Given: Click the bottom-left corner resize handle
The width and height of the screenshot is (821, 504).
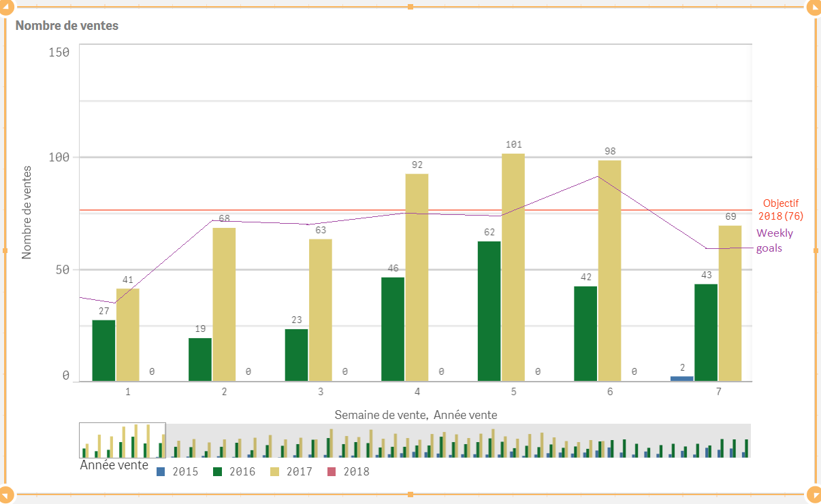Looking at the screenshot, I should tap(6, 494).
